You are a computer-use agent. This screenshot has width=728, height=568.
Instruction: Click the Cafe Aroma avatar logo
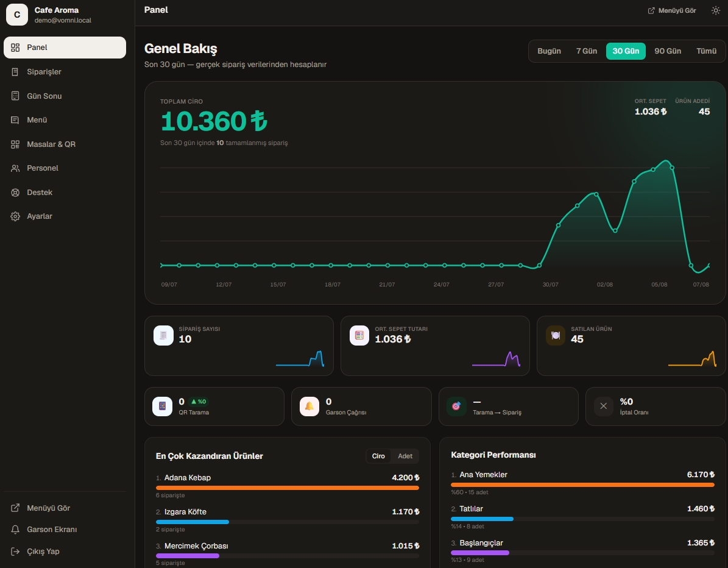(x=17, y=15)
